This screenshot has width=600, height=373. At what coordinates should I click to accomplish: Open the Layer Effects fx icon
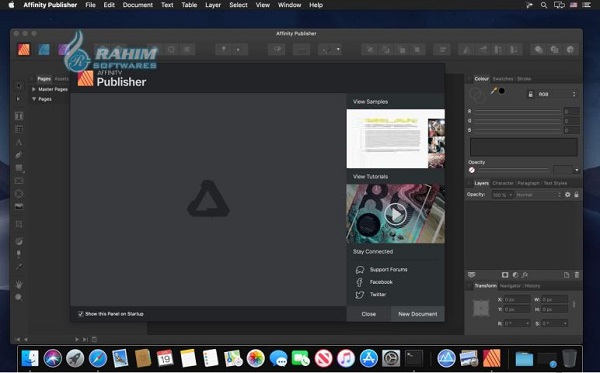(x=525, y=275)
